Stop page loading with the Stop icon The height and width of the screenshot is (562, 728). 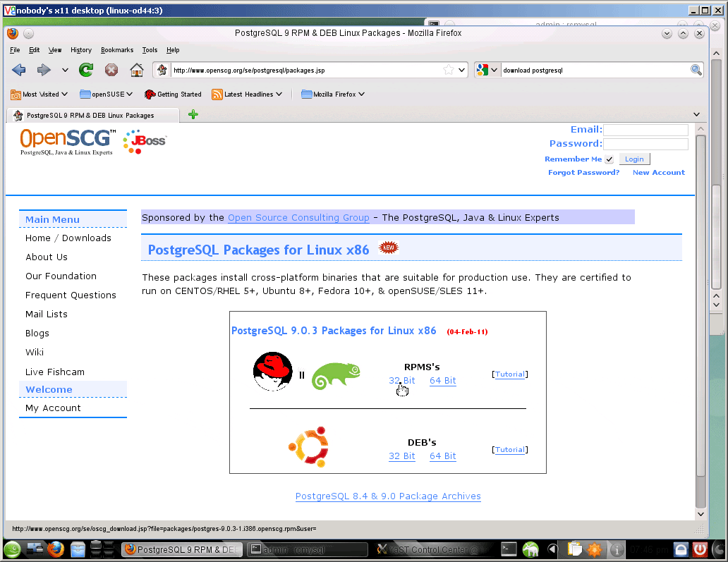click(111, 70)
